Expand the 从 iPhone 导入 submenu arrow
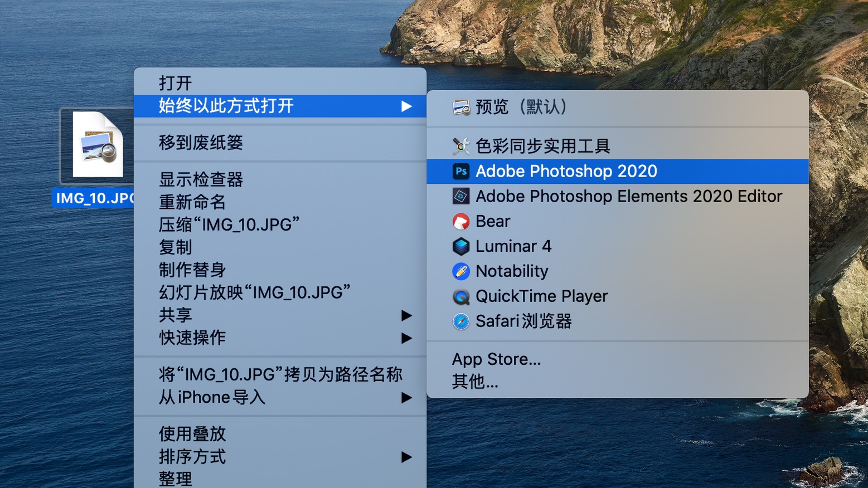This screenshot has width=868, height=488. 406,398
